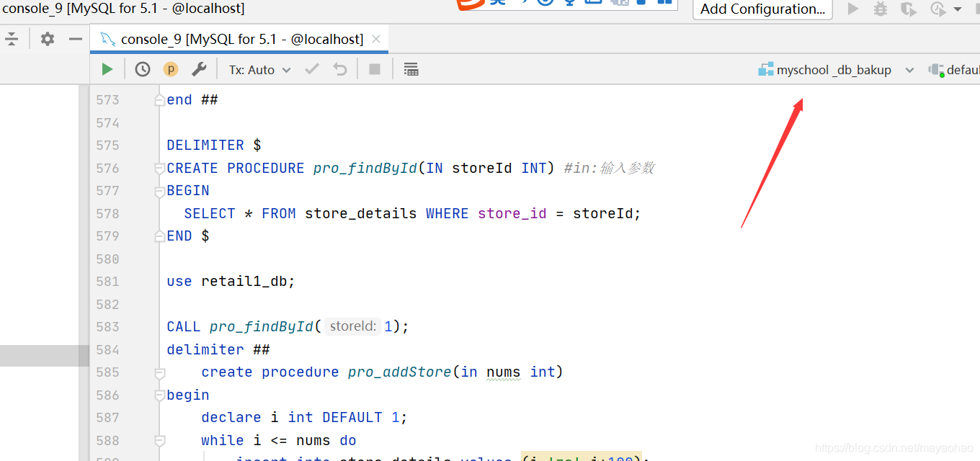This screenshot has height=461, width=980.
Task: Open console settings with the wrench icon
Action: pos(200,68)
